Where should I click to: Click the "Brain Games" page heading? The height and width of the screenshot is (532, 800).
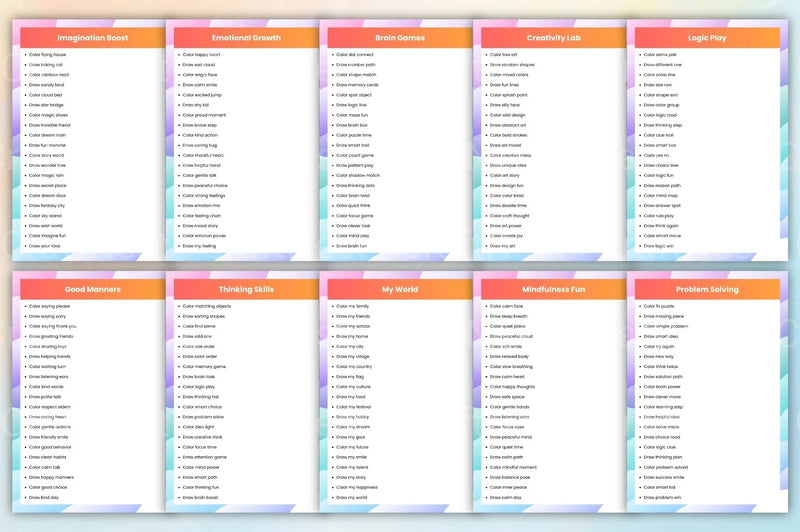pyautogui.click(x=399, y=38)
